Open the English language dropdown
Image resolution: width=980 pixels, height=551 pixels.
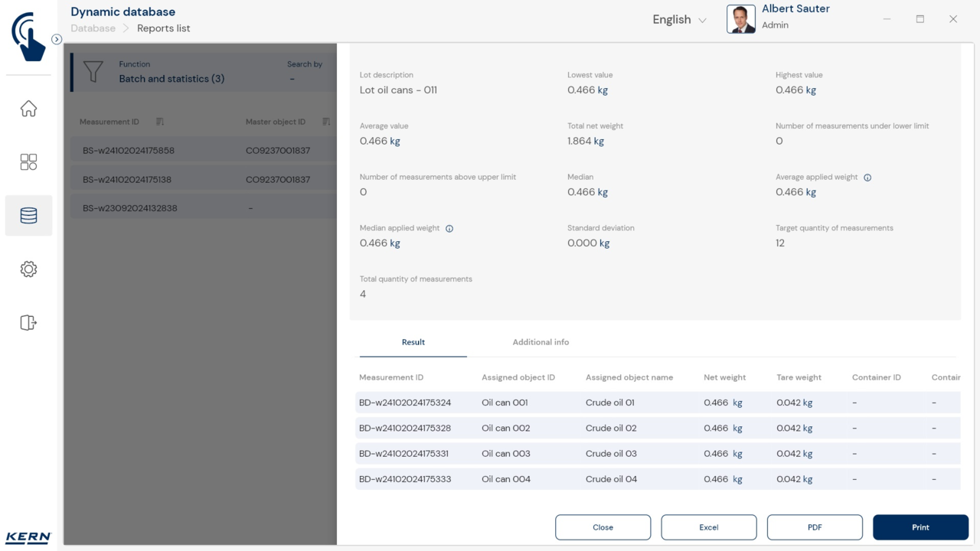679,20
